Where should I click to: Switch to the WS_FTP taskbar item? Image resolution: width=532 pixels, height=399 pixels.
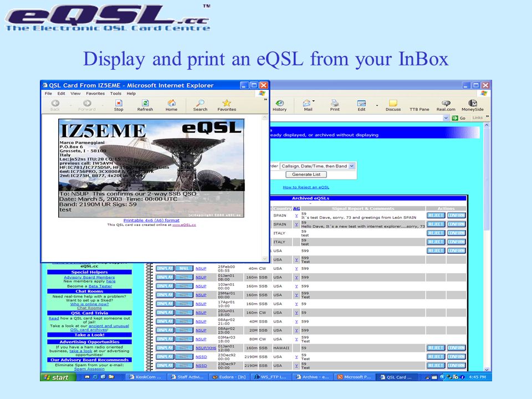click(x=271, y=377)
